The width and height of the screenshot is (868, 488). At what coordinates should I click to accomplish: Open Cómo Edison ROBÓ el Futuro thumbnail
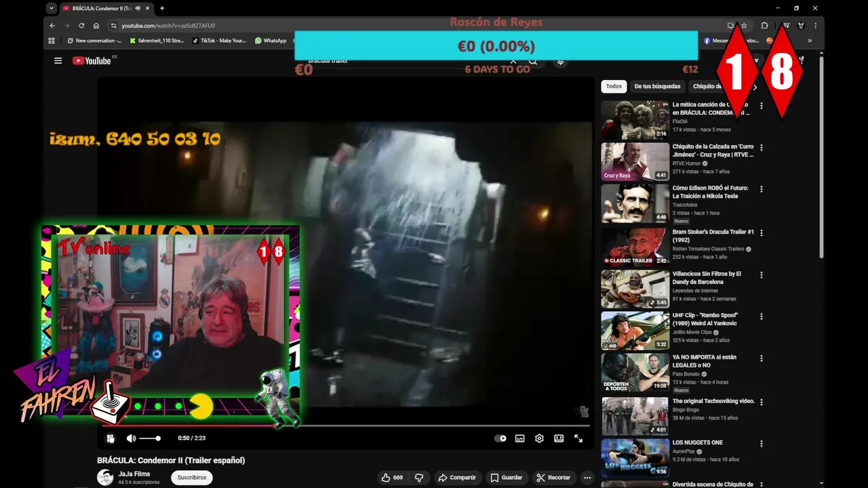635,203
